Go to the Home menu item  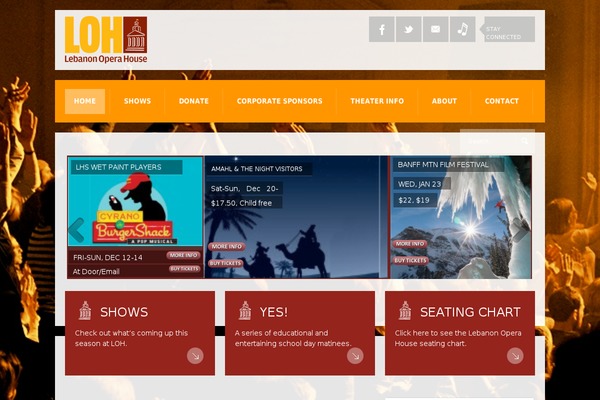85,101
